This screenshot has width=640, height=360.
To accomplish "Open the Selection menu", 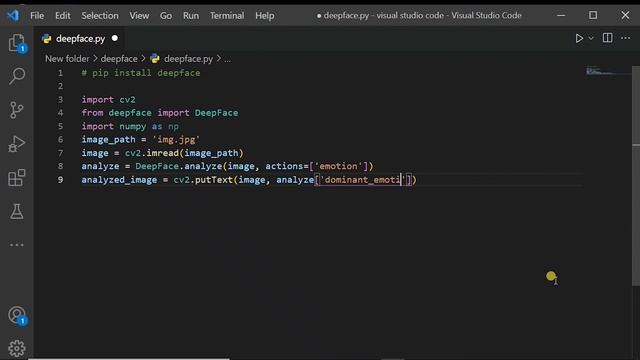I will (x=100, y=16).
